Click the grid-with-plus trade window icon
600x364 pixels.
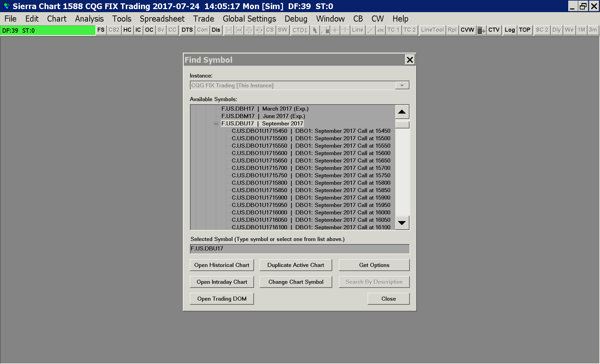481,30
